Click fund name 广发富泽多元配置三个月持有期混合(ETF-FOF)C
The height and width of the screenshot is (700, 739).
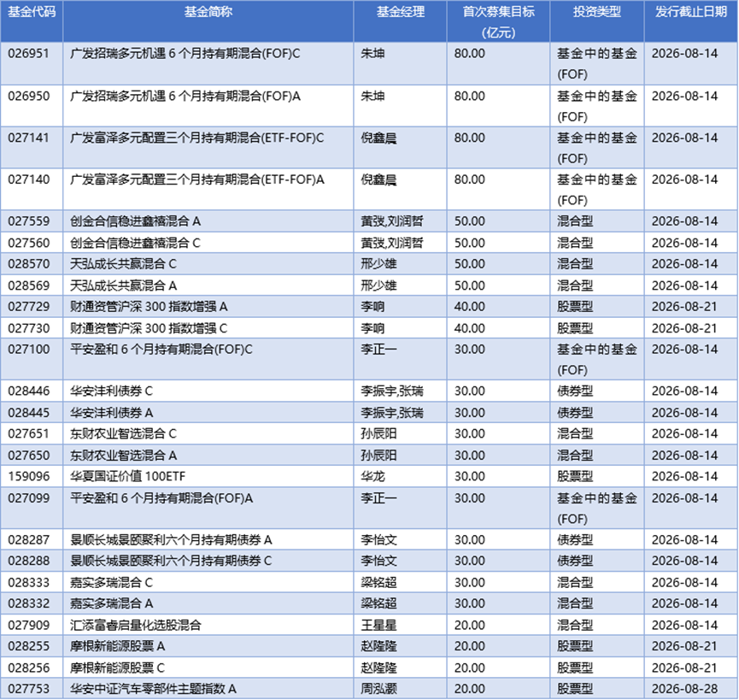pos(197,138)
